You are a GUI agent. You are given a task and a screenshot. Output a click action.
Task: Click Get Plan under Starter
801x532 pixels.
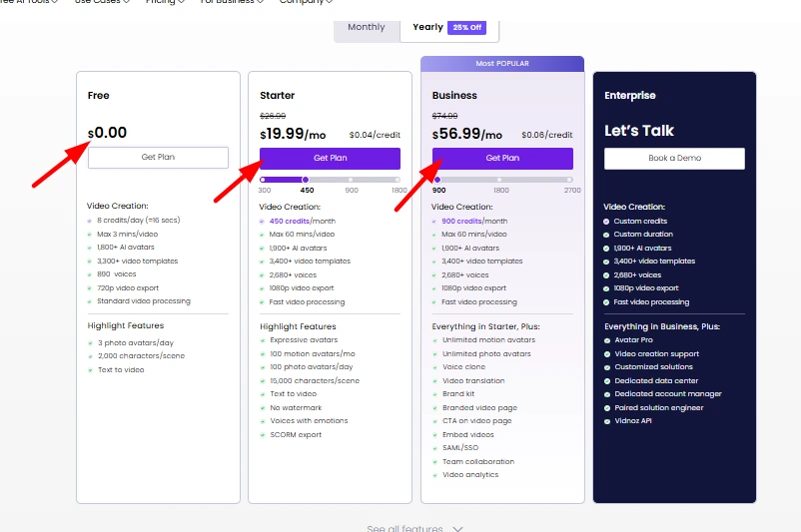330,159
